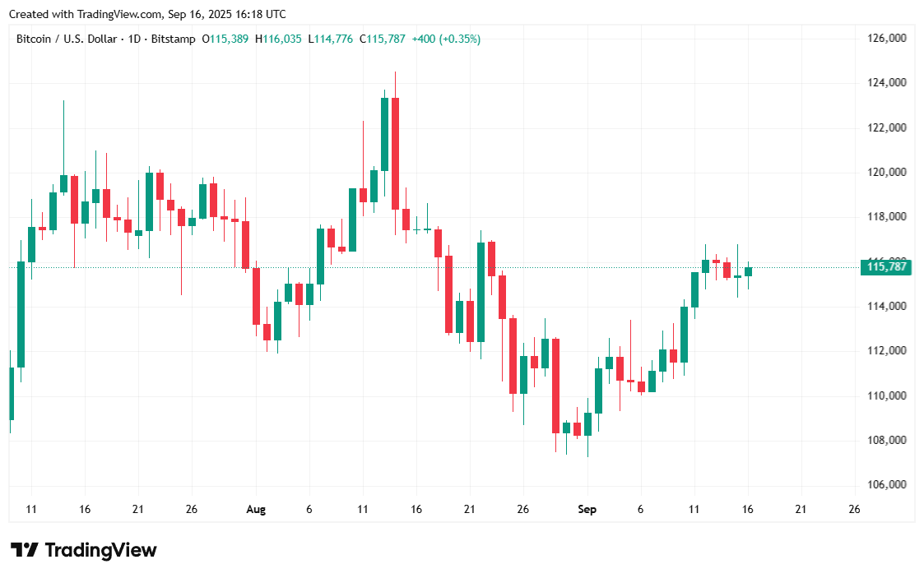Click the 110,000 price axis label
Viewport: 924px width, 578px height.
887,395
